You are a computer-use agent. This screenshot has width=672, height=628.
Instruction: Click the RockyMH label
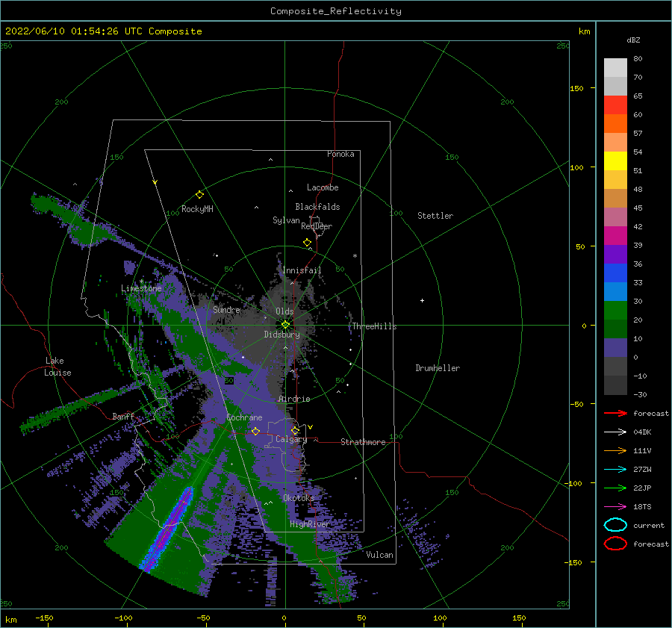tap(197, 209)
